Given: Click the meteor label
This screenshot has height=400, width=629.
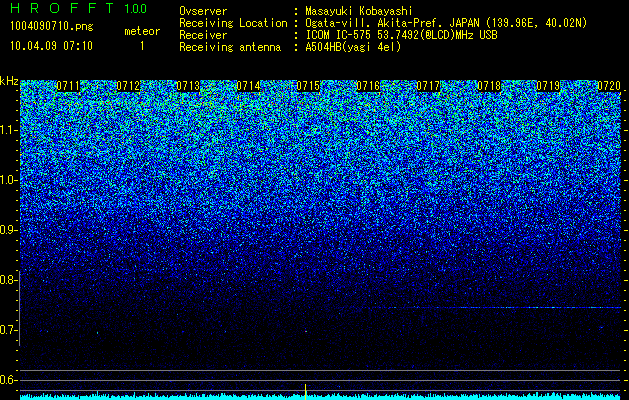Looking at the screenshot, I should [x=142, y=31].
